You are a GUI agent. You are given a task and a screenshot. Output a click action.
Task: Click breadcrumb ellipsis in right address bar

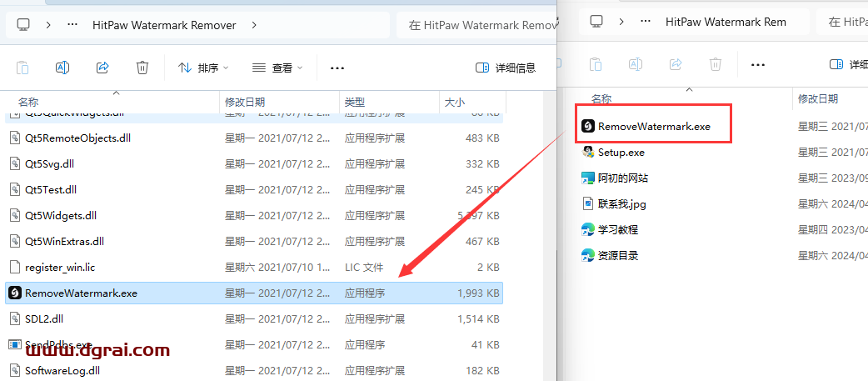tap(645, 22)
